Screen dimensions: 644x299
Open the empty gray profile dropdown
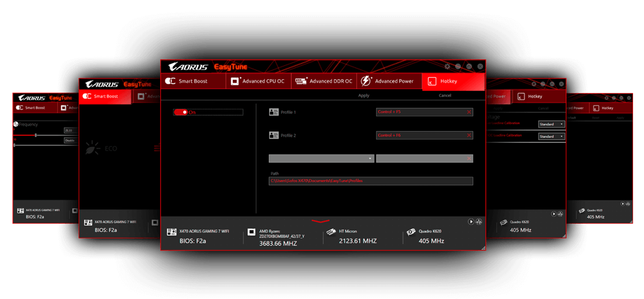322,159
